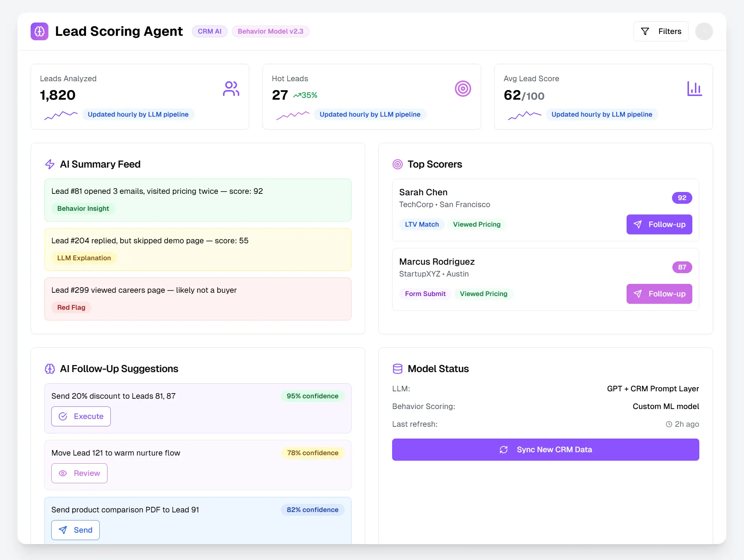Click Follow-up for Marcus Rodriguez
The image size is (744, 560).
coord(659,294)
